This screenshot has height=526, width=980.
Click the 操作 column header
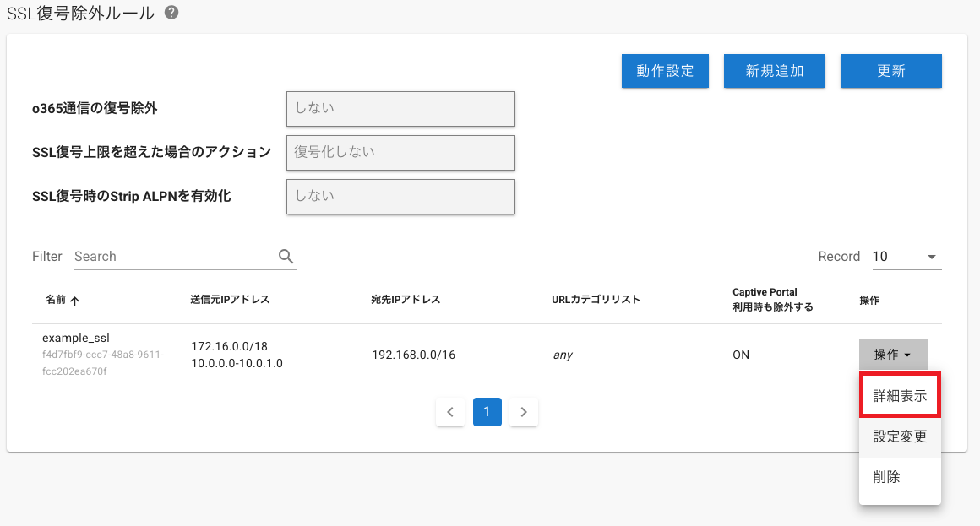[x=869, y=300]
